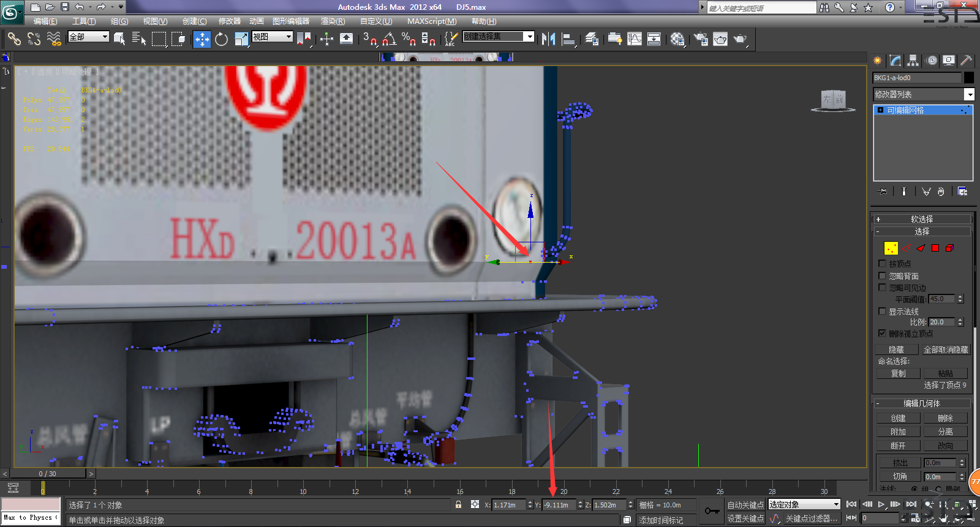Select Element sub-object level icon
The width and height of the screenshot is (980, 527).
949,248
